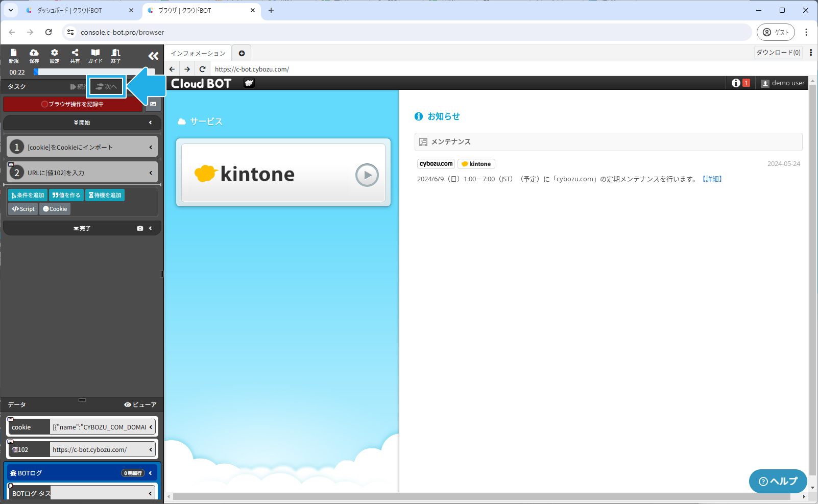Click 条件を追加 button

(x=28, y=195)
